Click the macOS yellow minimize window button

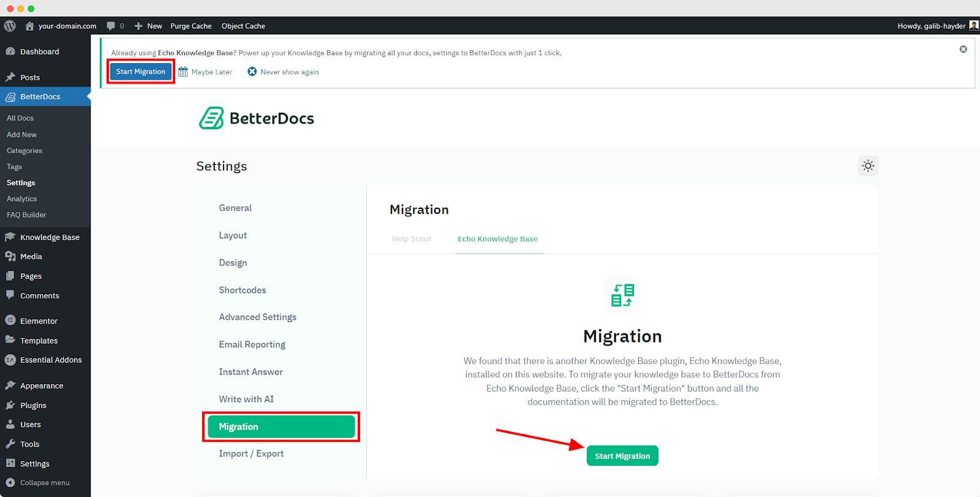pyautogui.click(x=21, y=9)
